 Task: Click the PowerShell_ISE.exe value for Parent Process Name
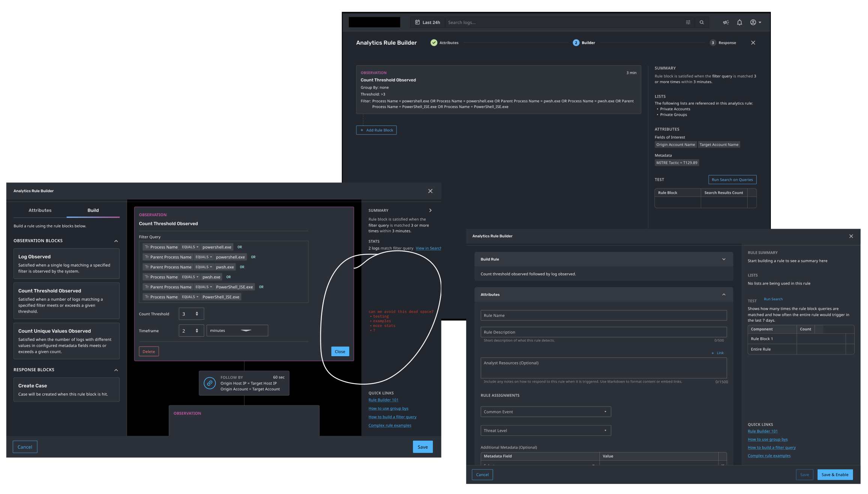pyautogui.click(x=234, y=287)
